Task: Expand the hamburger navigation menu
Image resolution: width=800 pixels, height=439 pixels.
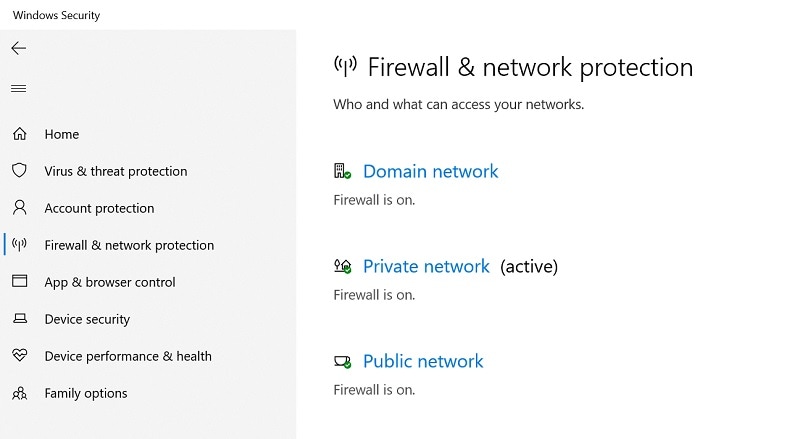Action: (x=18, y=89)
